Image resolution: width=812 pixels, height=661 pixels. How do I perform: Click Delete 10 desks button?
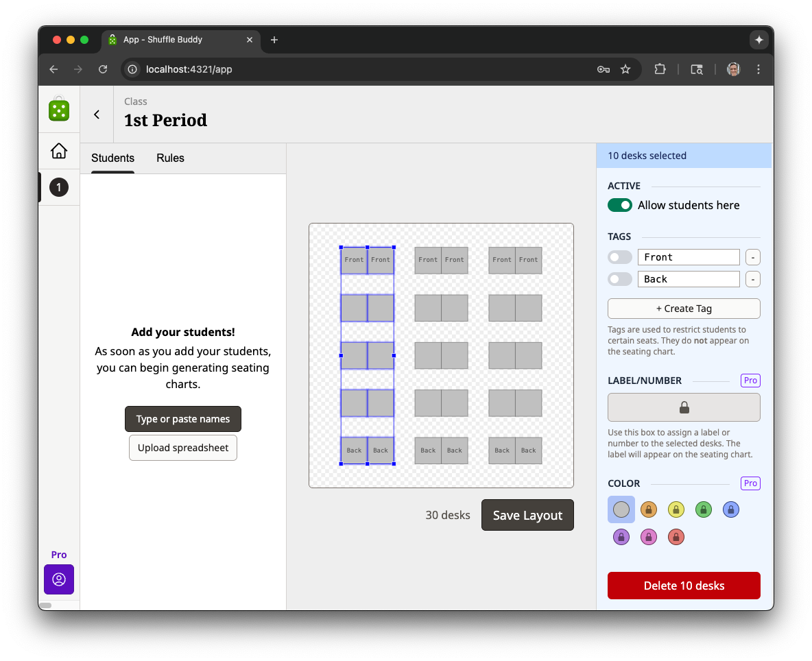tap(684, 586)
